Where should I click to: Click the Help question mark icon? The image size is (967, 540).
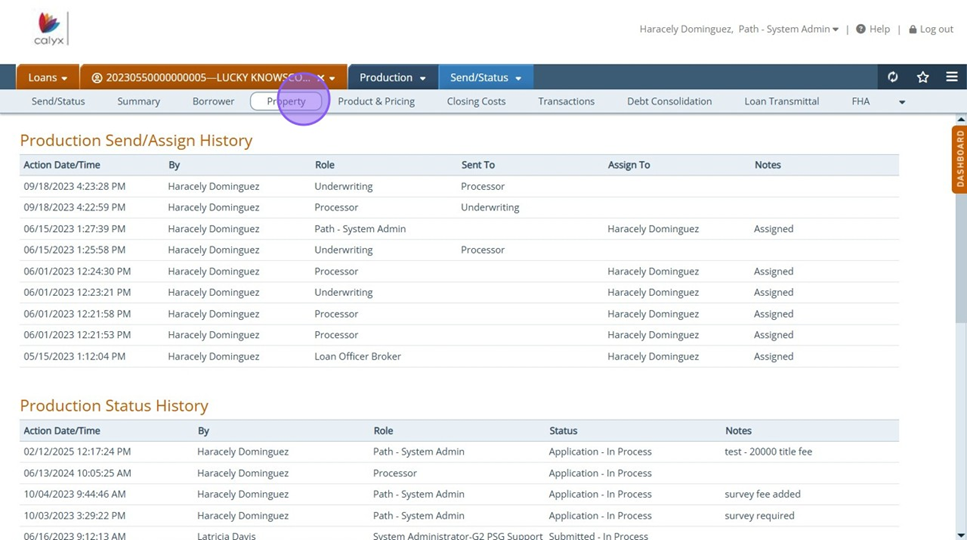860,29
